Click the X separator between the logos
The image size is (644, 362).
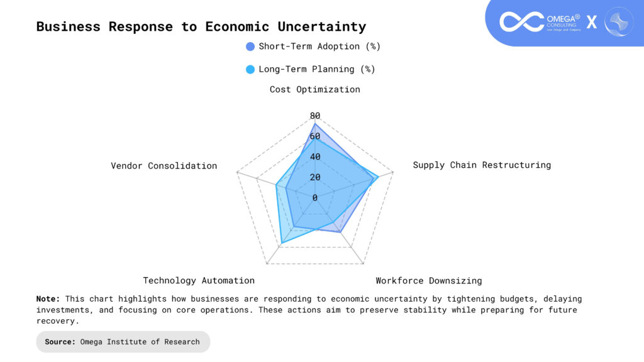coord(591,23)
